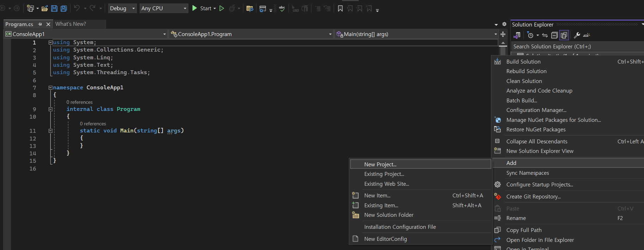Toggle Show All Files in Solution Explorer

(x=564, y=35)
